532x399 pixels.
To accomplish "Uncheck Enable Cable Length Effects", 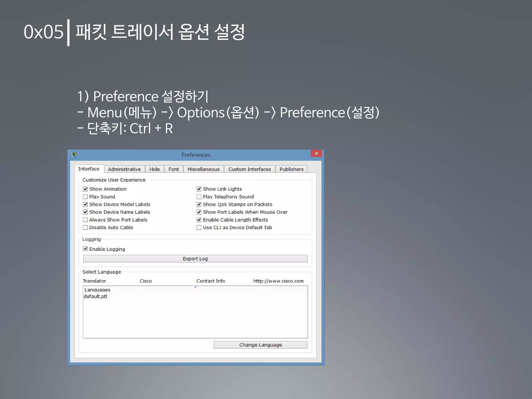I will [x=199, y=220].
